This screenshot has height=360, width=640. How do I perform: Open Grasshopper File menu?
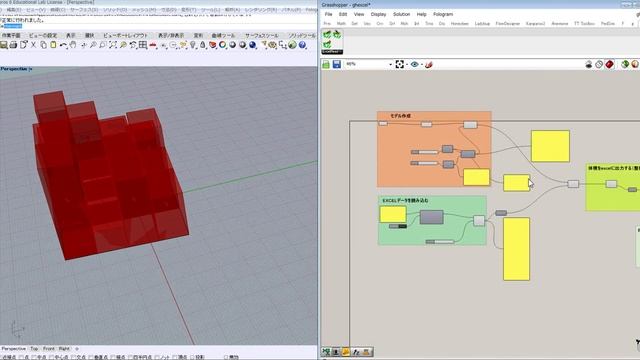coord(328,14)
